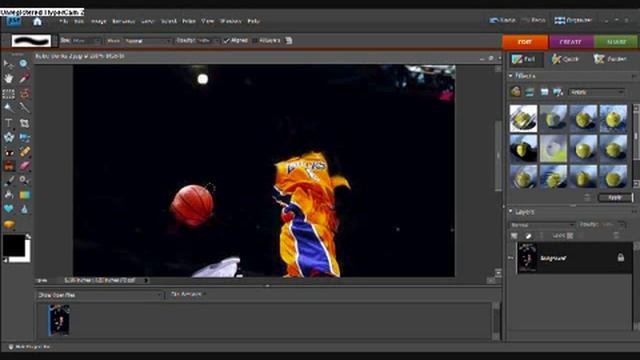Screen dimensions: 640x360
Task: Click the clone overlay options icon
Action: (289, 40)
